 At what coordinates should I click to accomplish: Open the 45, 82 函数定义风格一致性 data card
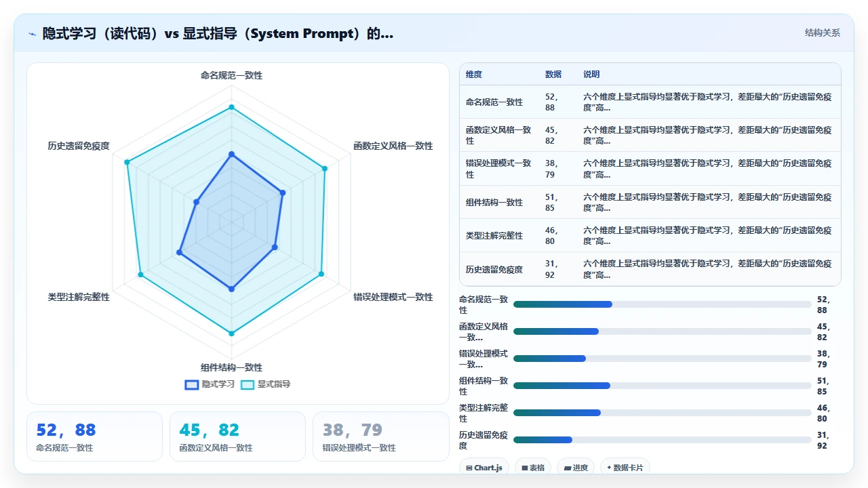coord(237,436)
